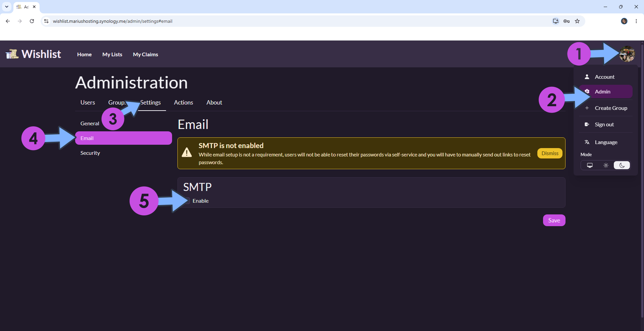Dismiss the SMTP not enabled warning

pyautogui.click(x=550, y=153)
